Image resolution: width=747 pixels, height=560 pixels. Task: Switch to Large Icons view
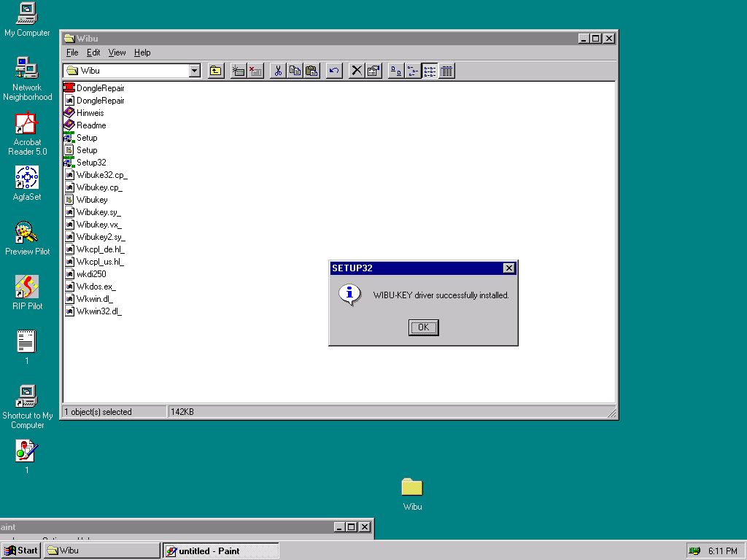click(396, 71)
